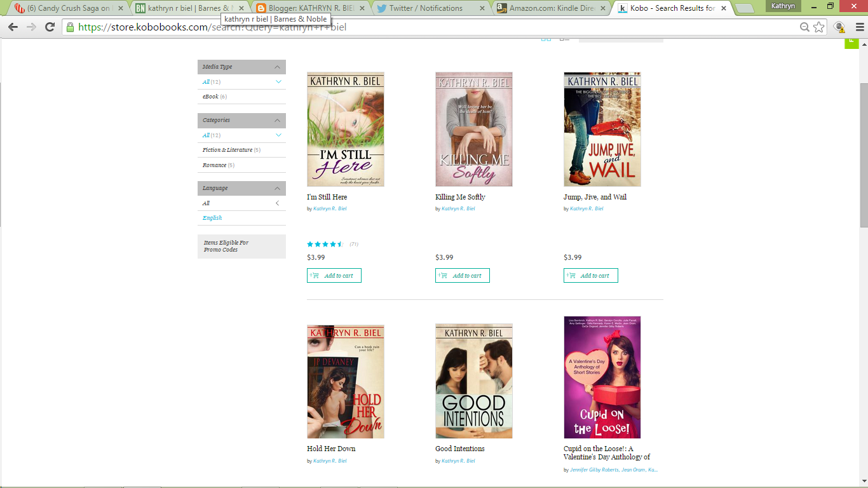Open a new browser tab

coord(744,8)
